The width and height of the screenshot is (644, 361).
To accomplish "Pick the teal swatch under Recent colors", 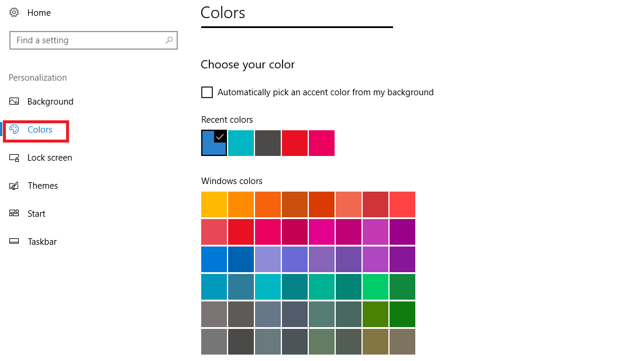I will (240, 143).
